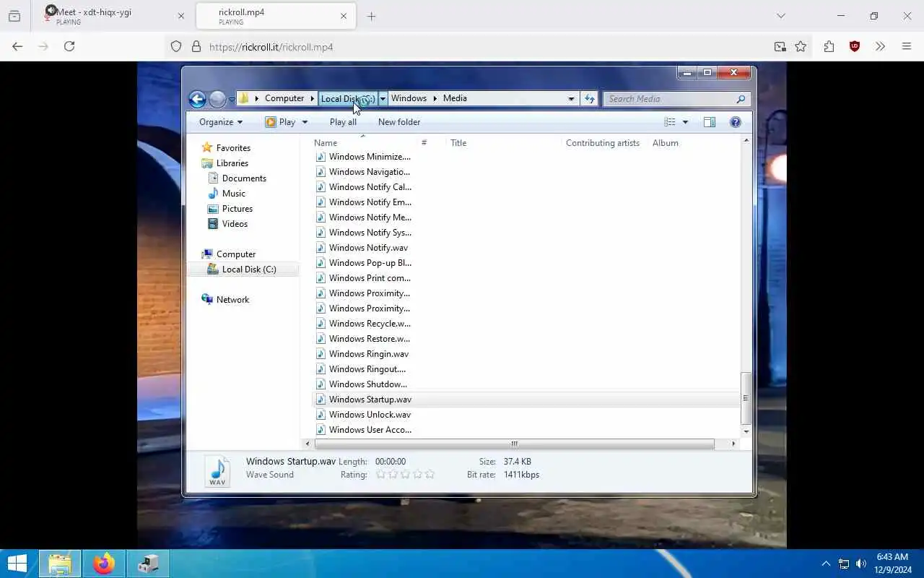Screen dimensions: 924x578
Task: Sort by the Album column header
Action: pos(666,143)
